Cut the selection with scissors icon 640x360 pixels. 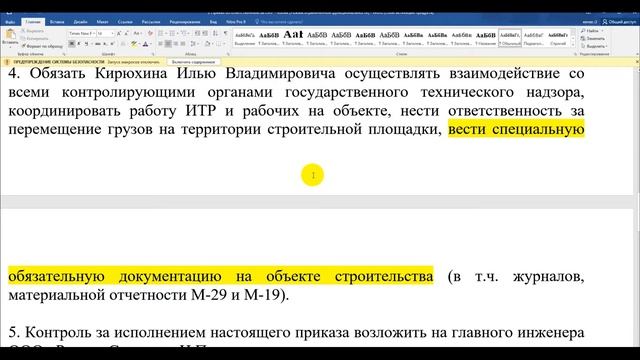click(23, 31)
